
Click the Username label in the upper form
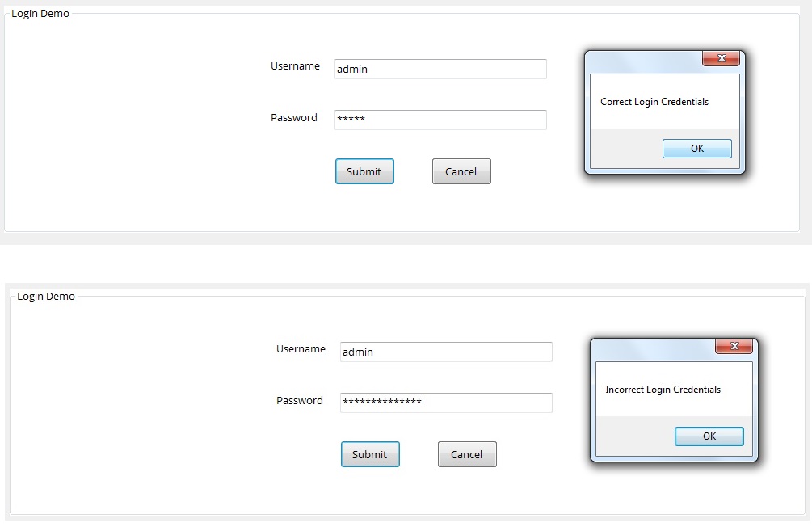295,66
